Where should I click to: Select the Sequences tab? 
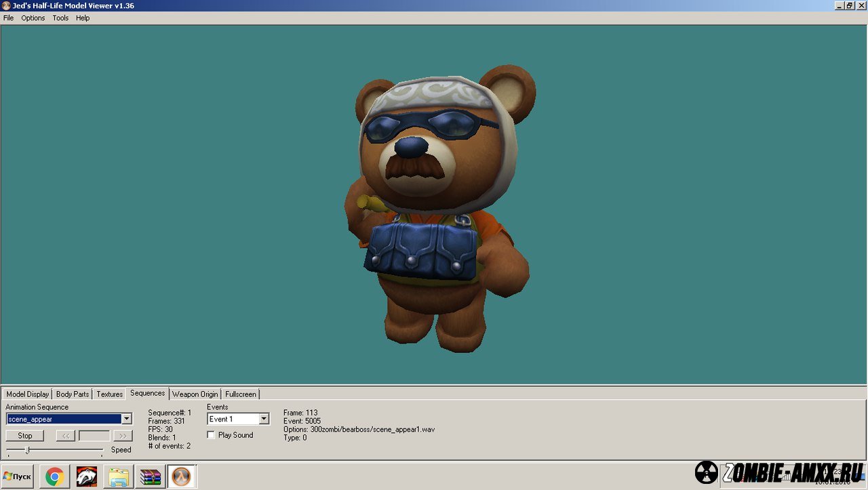pyautogui.click(x=147, y=393)
